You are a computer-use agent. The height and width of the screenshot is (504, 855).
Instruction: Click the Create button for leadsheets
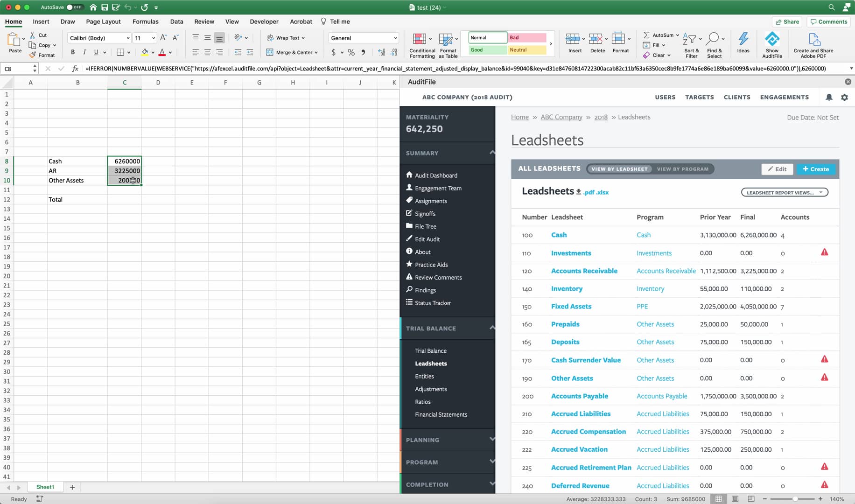coord(816,169)
